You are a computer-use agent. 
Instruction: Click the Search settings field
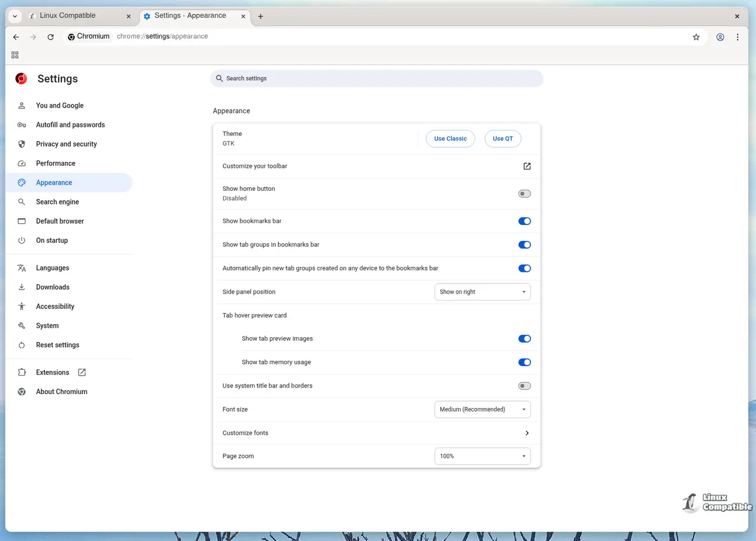point(376,78)
